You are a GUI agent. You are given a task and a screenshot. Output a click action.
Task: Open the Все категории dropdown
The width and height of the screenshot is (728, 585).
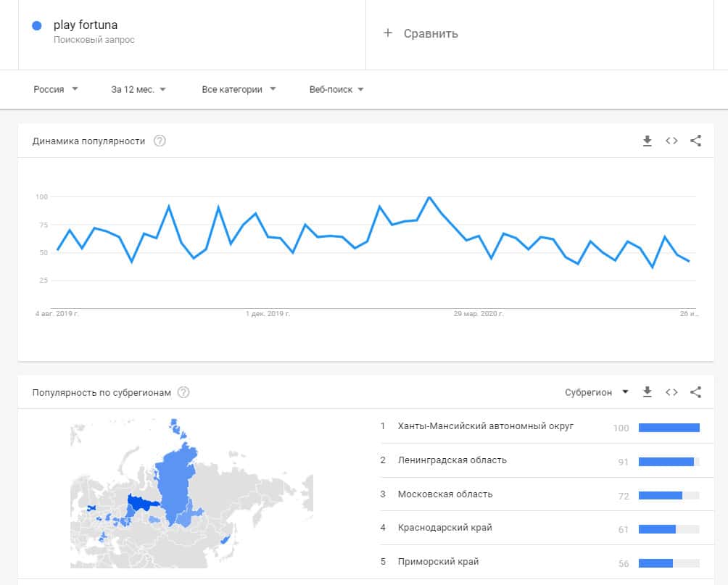(239, 89)
